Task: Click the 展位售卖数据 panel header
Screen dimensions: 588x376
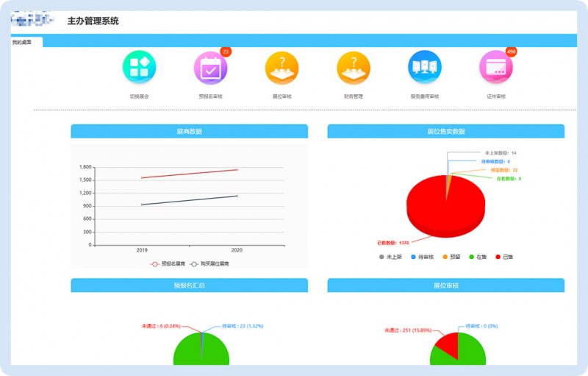Action: 446,131
